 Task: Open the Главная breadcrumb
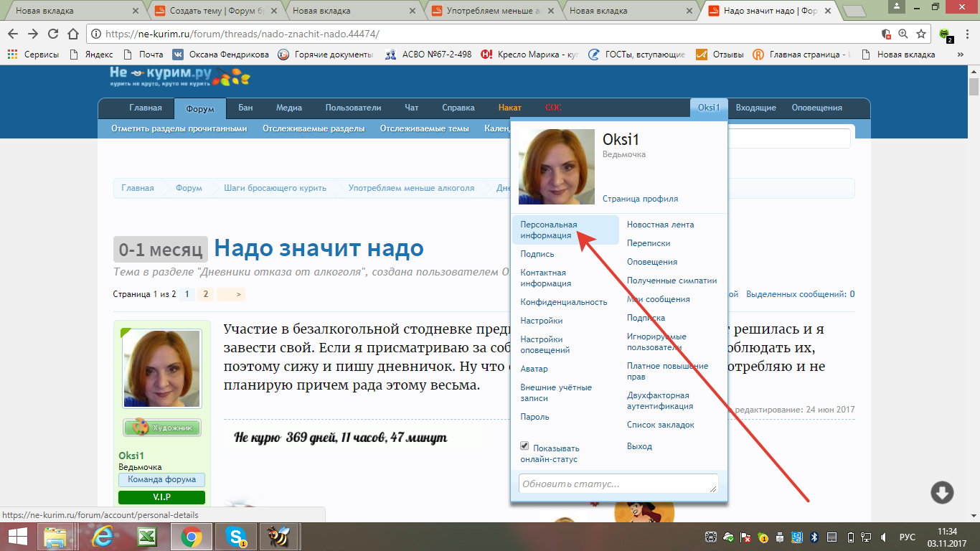138,188
